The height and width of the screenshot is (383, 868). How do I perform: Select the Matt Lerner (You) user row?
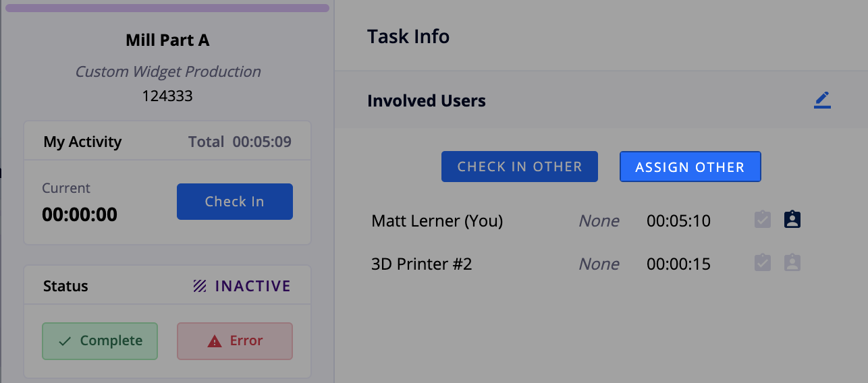586,220
